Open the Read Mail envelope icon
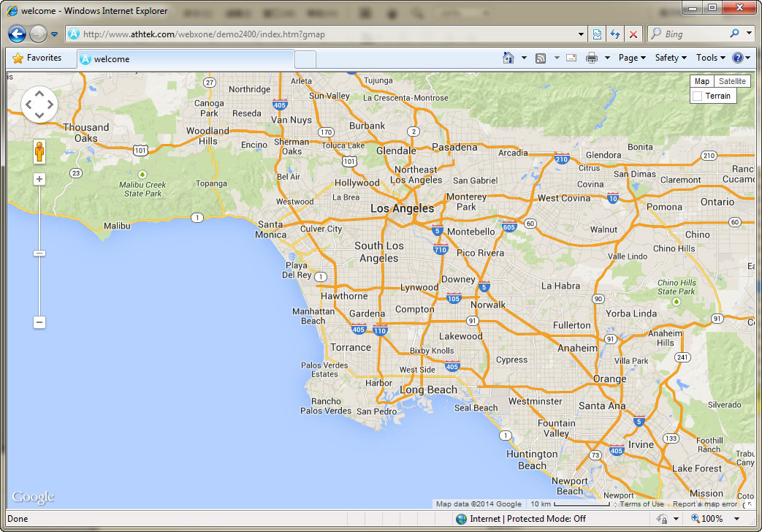762x532 pixels. click(571, 58)
